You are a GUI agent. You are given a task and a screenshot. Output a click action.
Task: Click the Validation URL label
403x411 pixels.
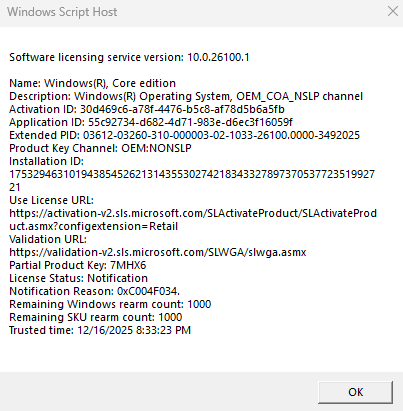(48, 239)
